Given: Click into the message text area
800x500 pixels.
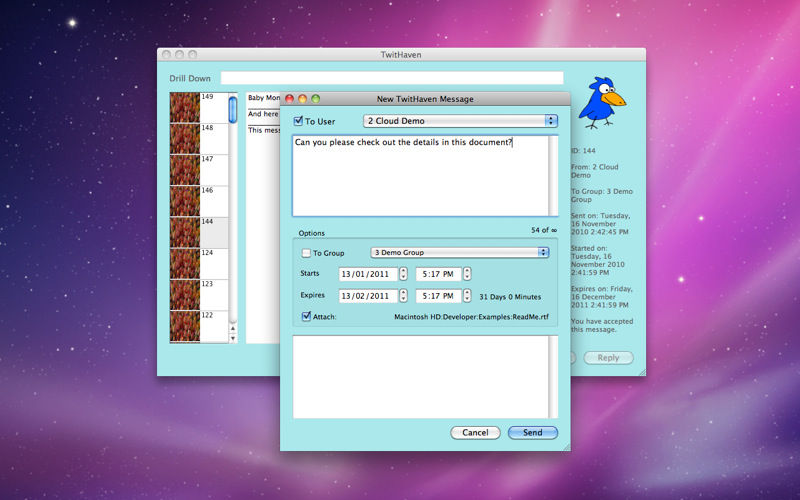Looking at the screenshot, I should [x=420, y=176].
